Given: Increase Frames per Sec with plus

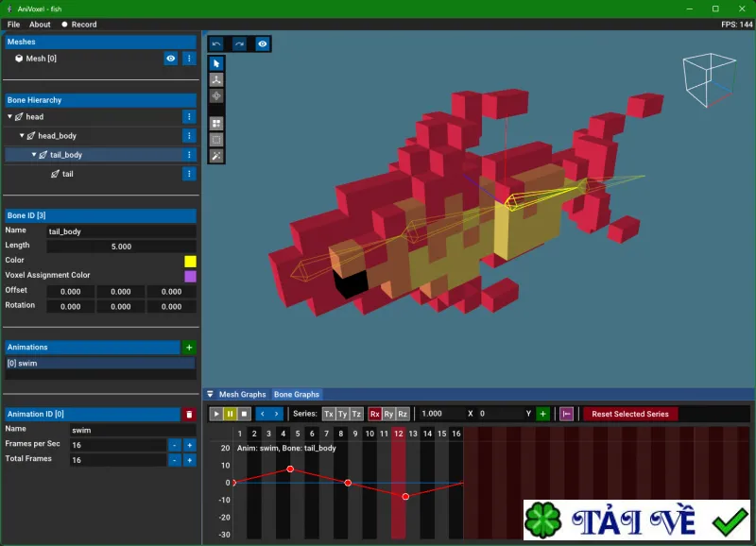Looking at the screenshot, I should 190,445.
